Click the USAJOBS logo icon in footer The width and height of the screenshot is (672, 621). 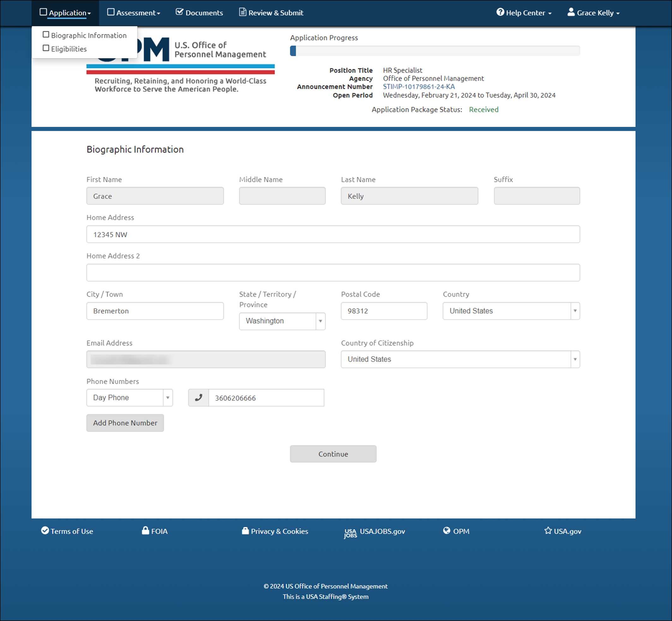tap(350, 533)
